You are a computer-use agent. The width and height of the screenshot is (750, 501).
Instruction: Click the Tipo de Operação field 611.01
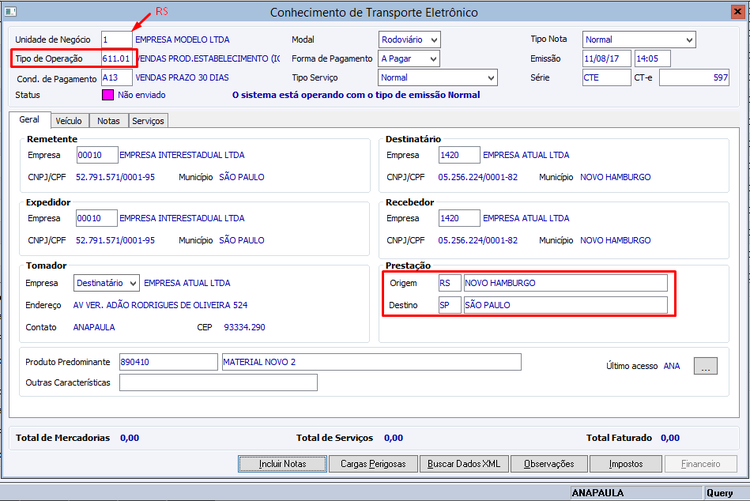click(117, 59)
